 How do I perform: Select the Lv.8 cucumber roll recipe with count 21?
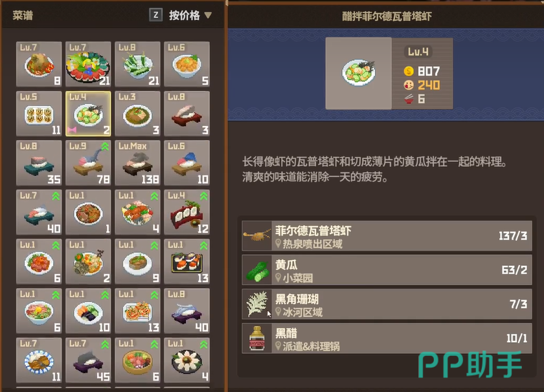coord(138,64)
